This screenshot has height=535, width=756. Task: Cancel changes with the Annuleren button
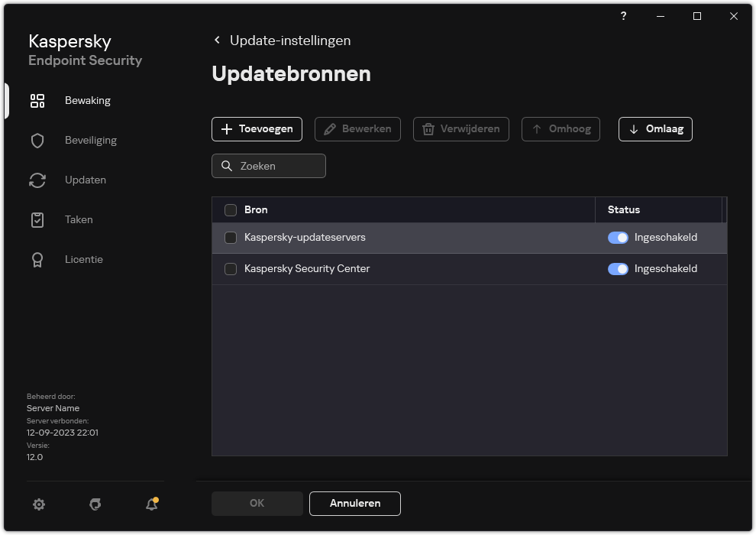point(354,503)
